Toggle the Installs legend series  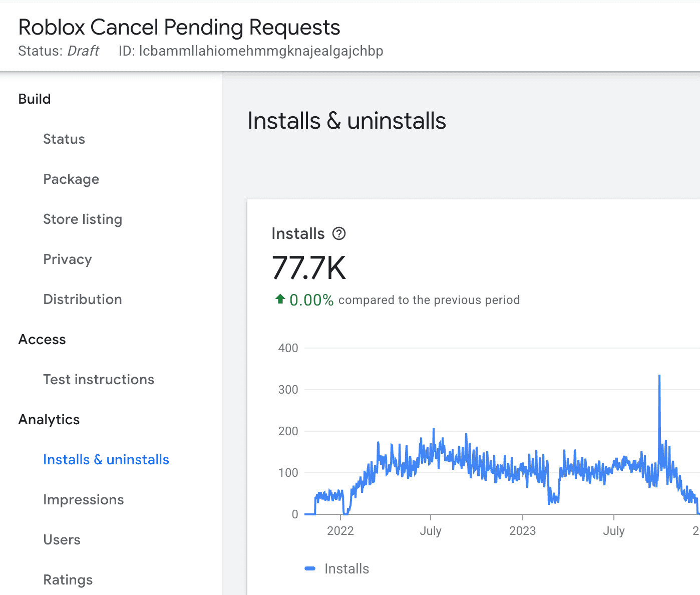pyautogui.click(x=337, y=568)
